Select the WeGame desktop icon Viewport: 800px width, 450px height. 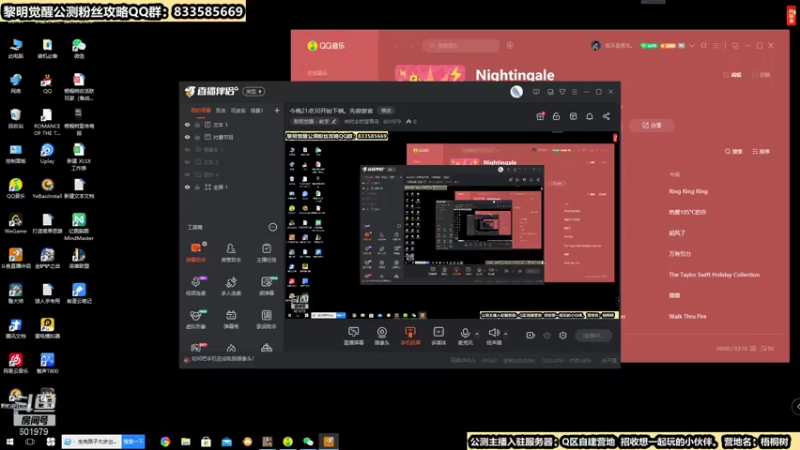pyautogui.click(x=15, y=223)
